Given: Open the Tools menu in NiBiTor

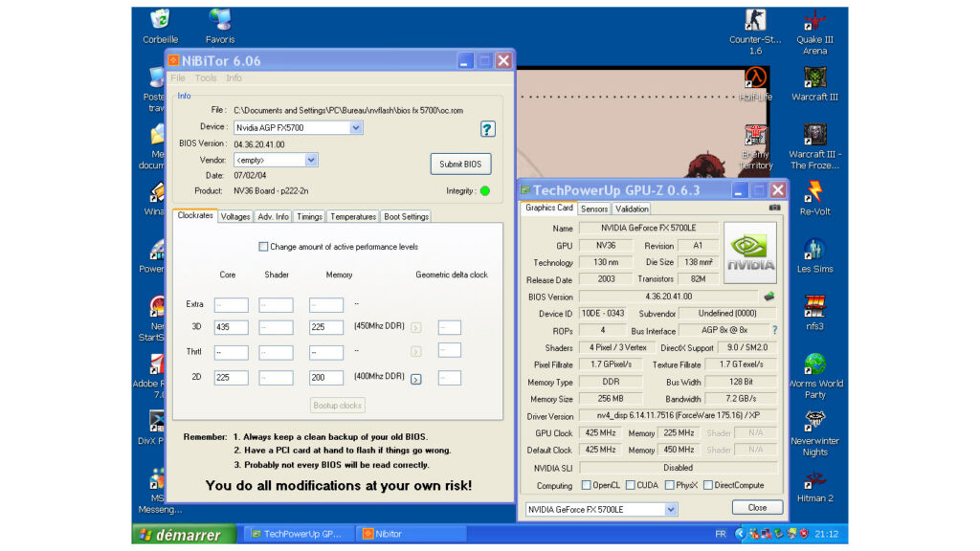Looking at the screenshot, I should click(x=205, y=78).
